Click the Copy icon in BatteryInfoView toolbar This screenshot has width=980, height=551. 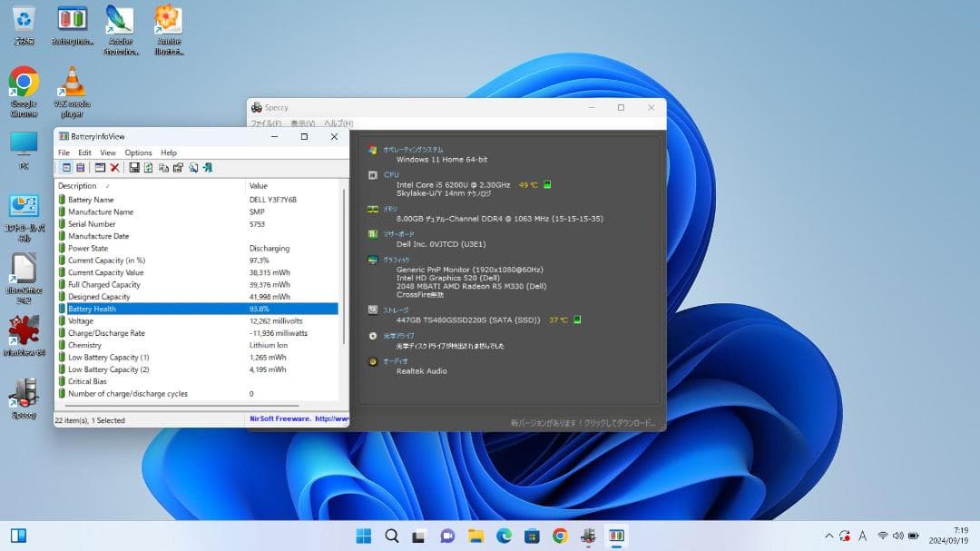(164, 167)
